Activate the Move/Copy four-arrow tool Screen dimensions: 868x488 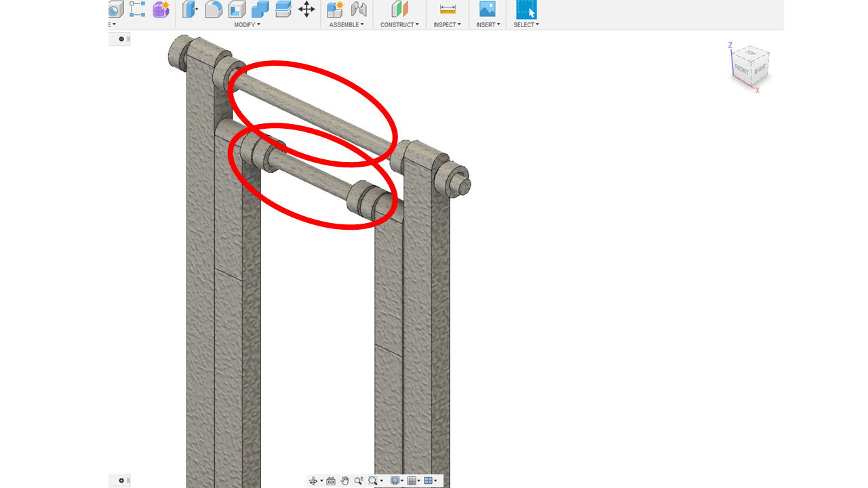307,9
